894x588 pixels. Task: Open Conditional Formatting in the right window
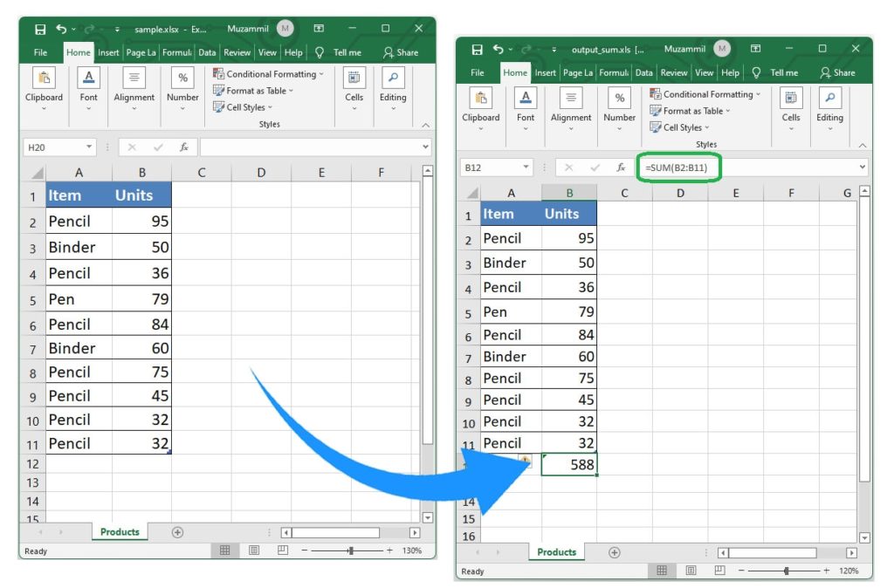(x=709, y=94)
